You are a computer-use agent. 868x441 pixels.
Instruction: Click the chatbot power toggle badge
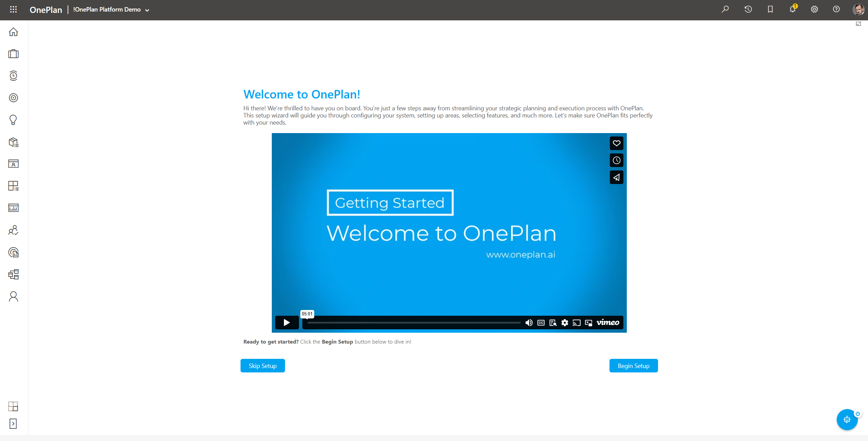(x=857, y=414)
